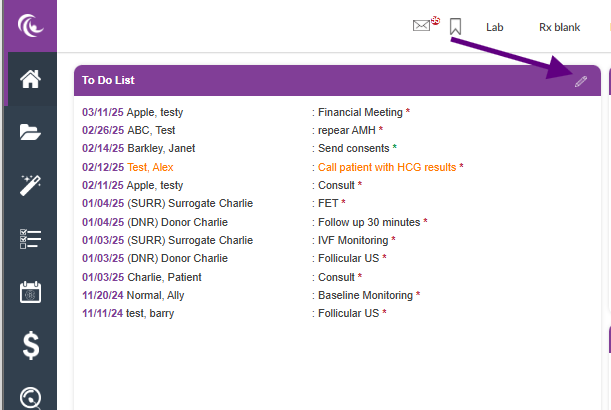611x410 pixels.
Task: Open the calendar sidebar icon
Action: tap(30, 292)
